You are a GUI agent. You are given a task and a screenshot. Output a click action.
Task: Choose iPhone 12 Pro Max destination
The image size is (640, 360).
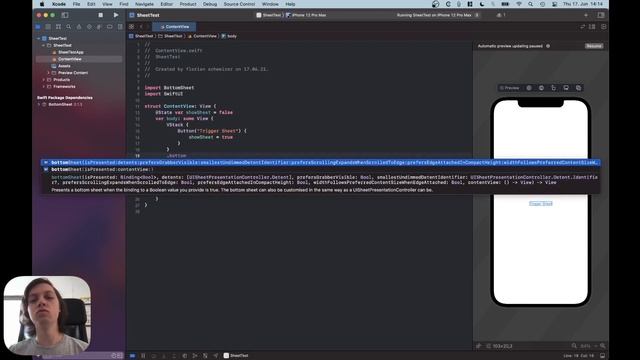point(306,15)
